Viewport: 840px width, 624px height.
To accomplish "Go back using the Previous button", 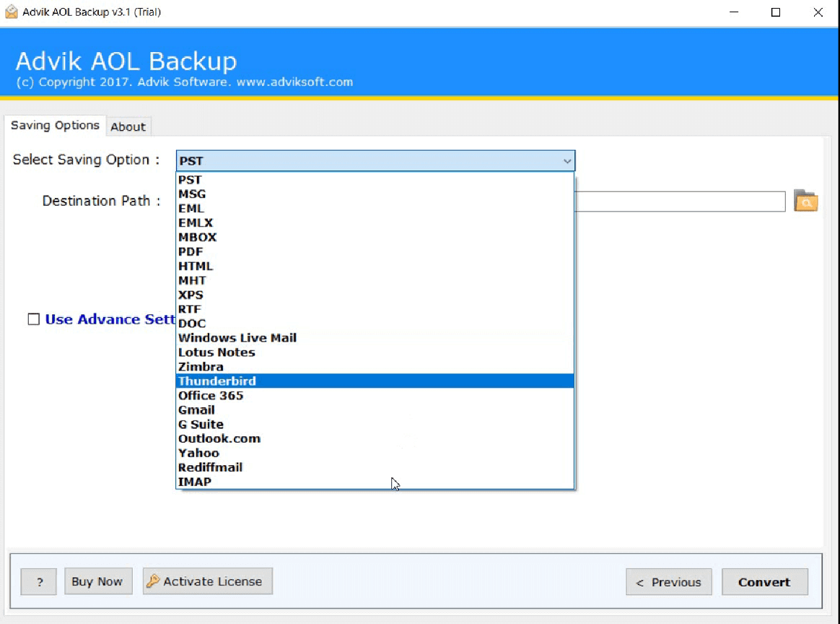I will (668, 581).
